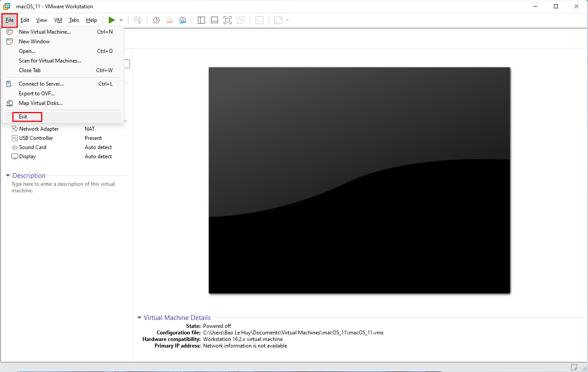Select the Network Adapter device row
This screenshot has height=372, width=588.
(69, 129)
